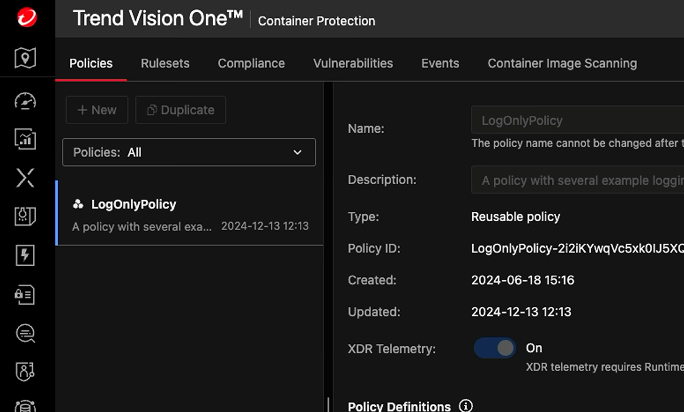This screenshot has height=412, width=684.
Task: Switch to the Rulesets tab
Action: [165, 63]
